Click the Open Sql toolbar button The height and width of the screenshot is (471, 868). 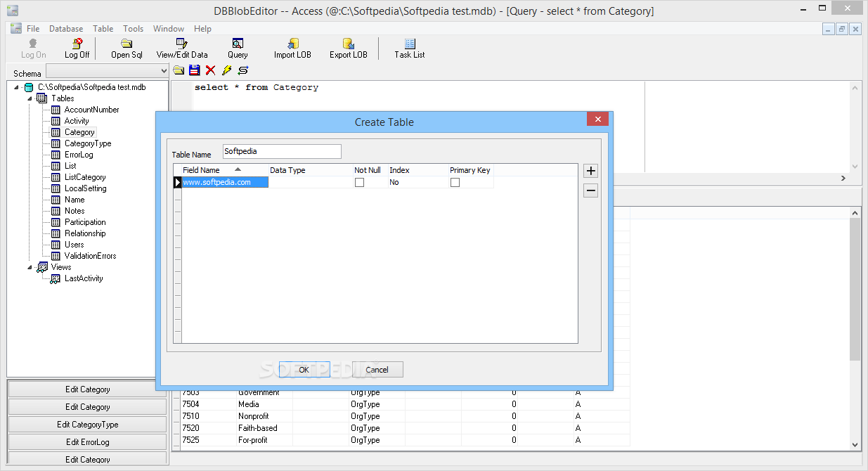tap(127, 49)
